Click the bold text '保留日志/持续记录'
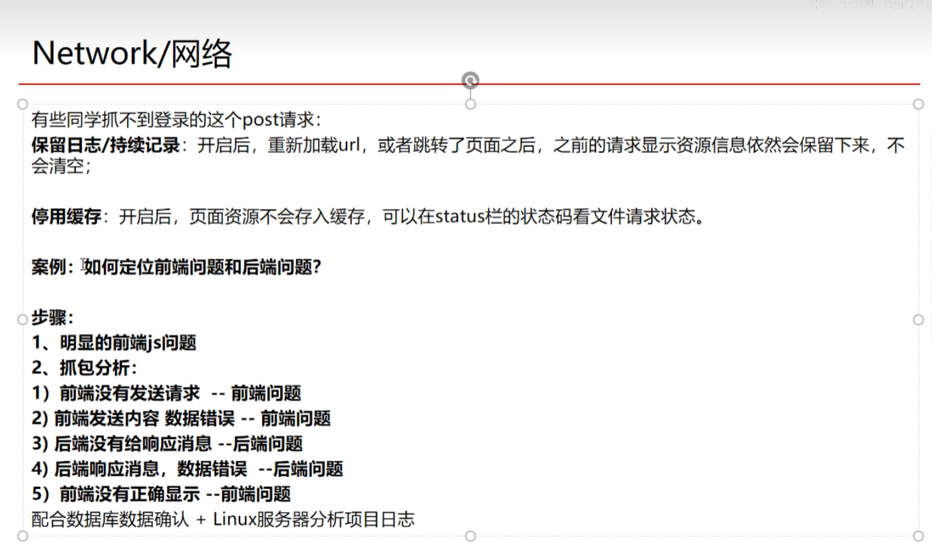This screenshot has height=560, width=932. pos(106,146)
